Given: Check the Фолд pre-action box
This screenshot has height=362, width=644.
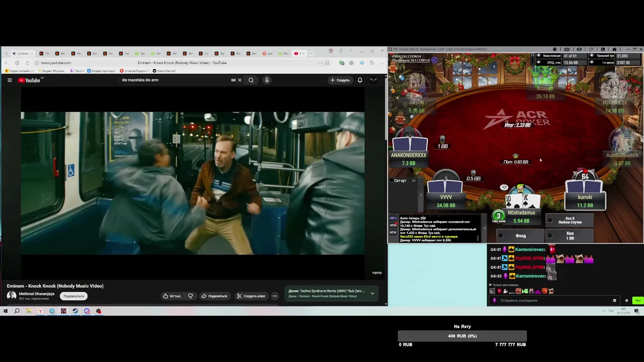Looking at the screenshot, I should point(500,235).
